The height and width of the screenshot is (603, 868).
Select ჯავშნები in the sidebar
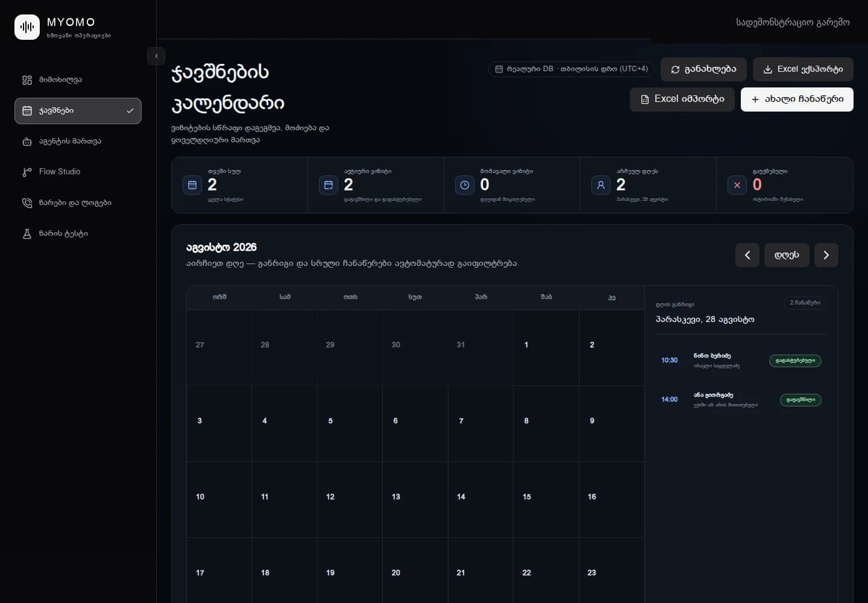point(78,111)
